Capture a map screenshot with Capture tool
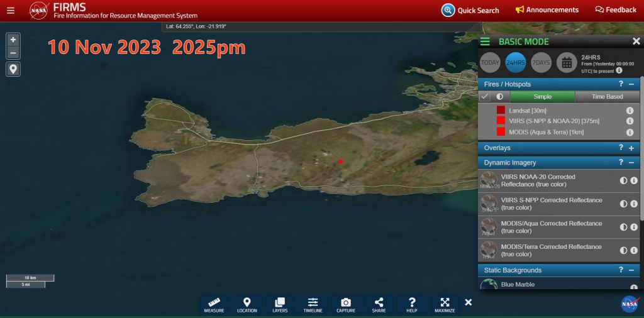Viewport: 644px width, 318px height. [345, 305]
